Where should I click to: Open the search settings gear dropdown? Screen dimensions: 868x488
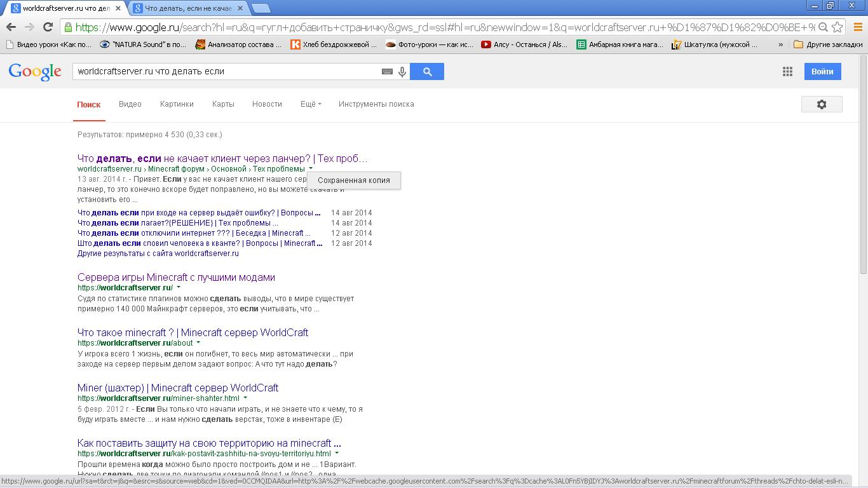click(x=822, y=104)
